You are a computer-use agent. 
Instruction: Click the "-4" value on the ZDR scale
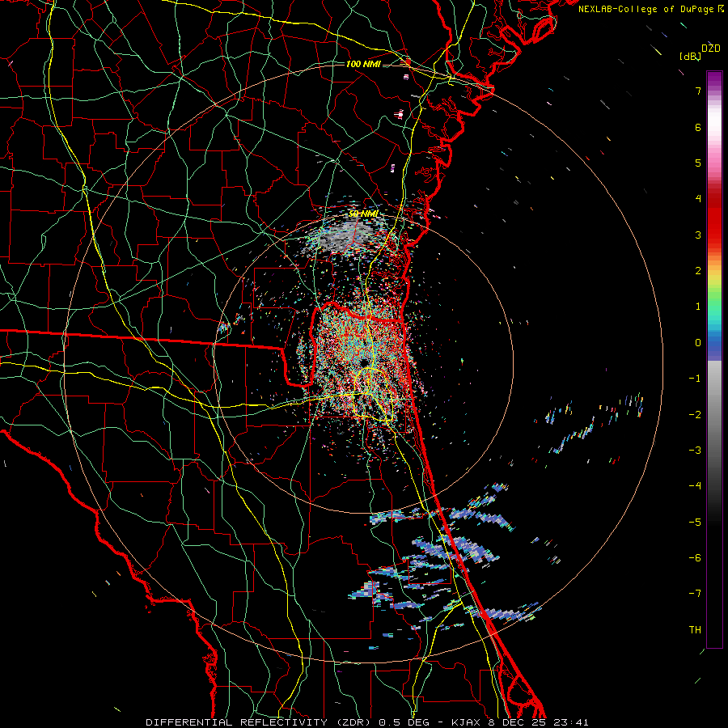coord(695,486)
